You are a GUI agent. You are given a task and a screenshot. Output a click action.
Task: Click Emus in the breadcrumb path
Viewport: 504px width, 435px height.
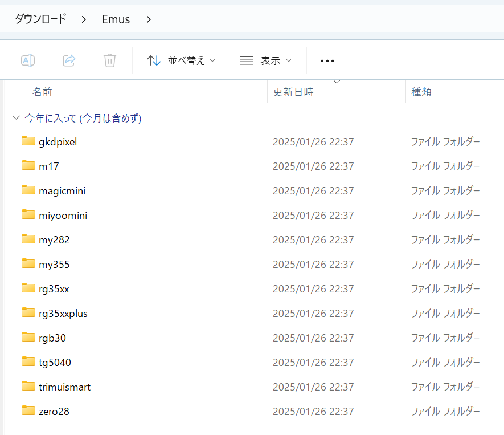click(116, 19)
